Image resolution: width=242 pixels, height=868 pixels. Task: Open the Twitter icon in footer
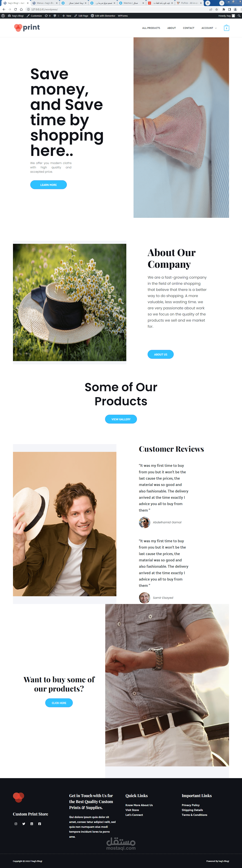pos(24,824)
